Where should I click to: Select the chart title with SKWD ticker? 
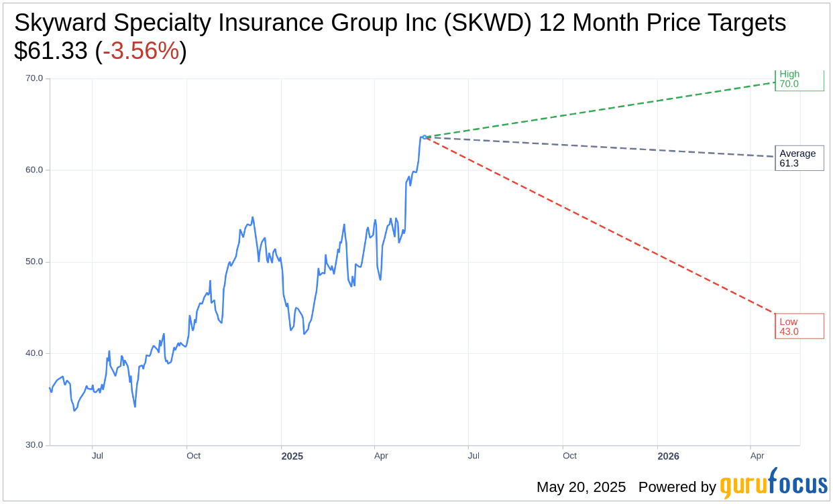click(400, 23)
